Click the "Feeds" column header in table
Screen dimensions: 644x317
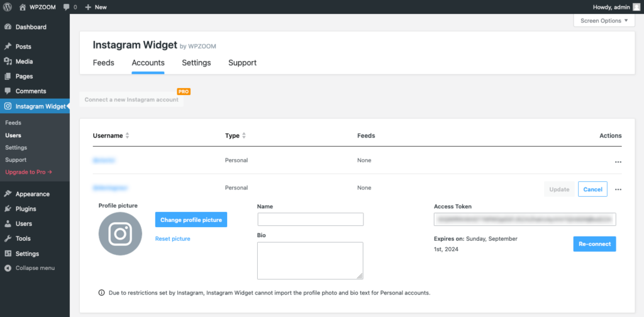click(366, 135)
